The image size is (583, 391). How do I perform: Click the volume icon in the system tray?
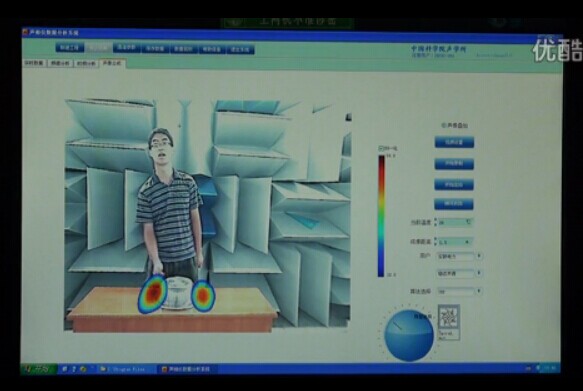(x=538, y=368)
